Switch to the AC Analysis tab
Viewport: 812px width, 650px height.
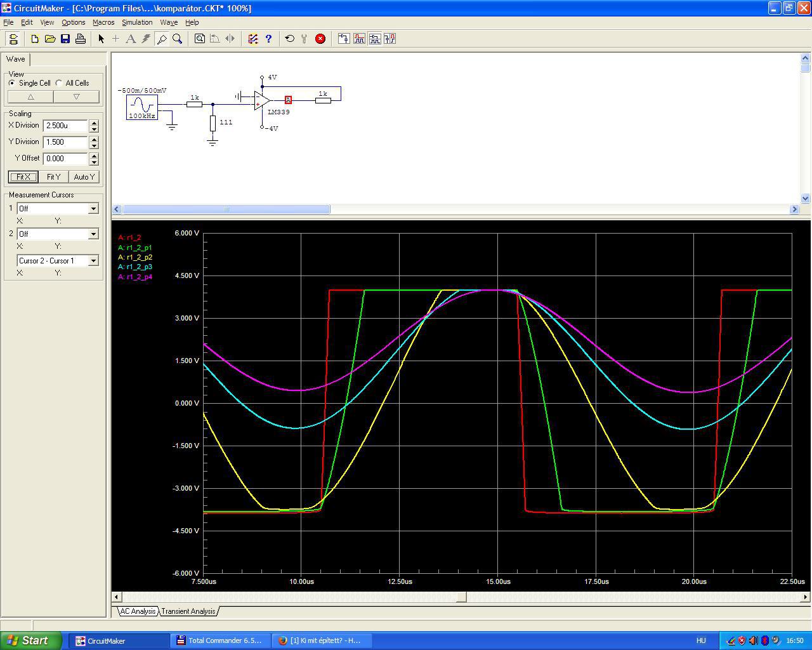(x=138, y=611)
